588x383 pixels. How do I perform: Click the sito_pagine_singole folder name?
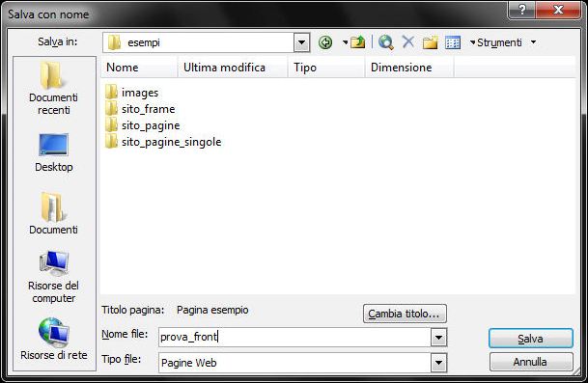point(171,143)
